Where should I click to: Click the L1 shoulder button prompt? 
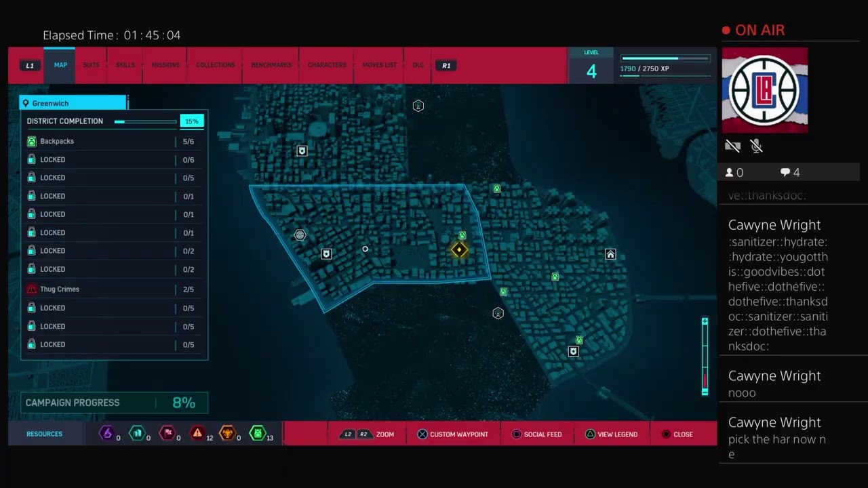pos(29,66)
